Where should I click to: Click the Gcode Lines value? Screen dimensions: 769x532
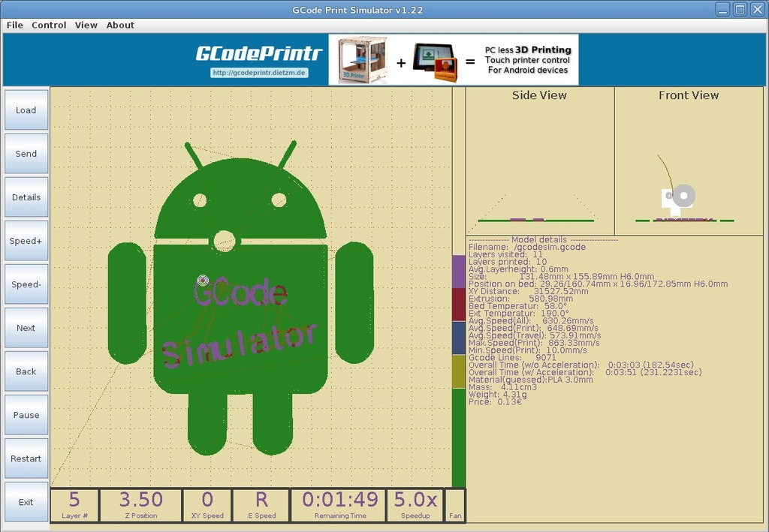[546, 357]
